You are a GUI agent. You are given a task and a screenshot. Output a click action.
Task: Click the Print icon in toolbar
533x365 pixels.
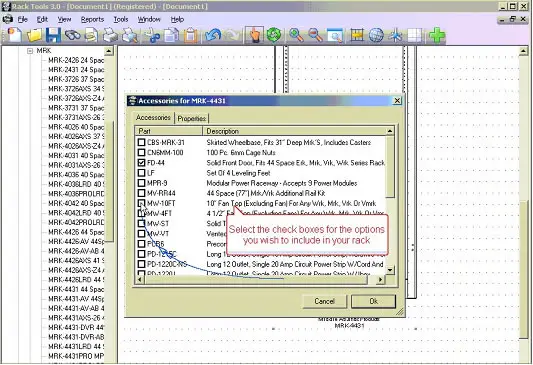click(110, 35)
